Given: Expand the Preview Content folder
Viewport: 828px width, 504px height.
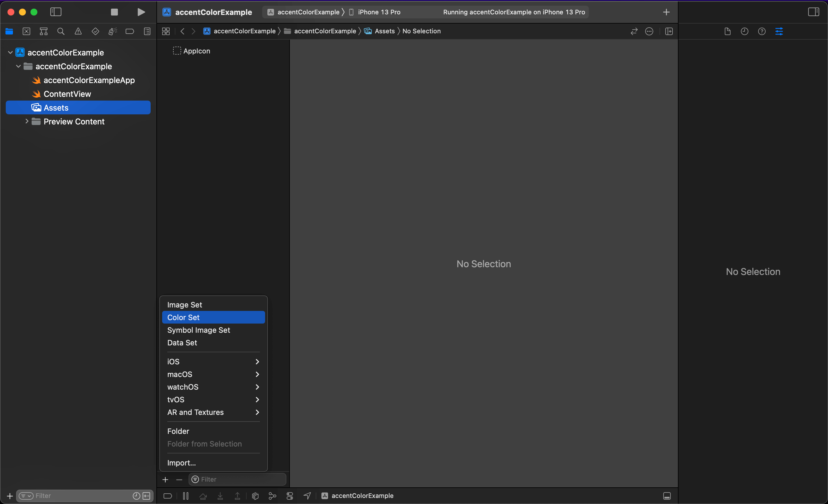Looking at the screenshot, I should point(27,121).
